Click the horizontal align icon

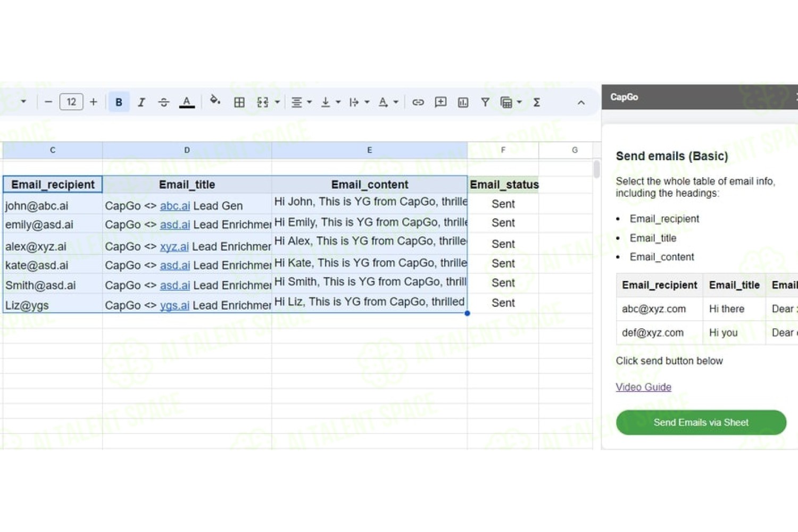click(297, 102)
